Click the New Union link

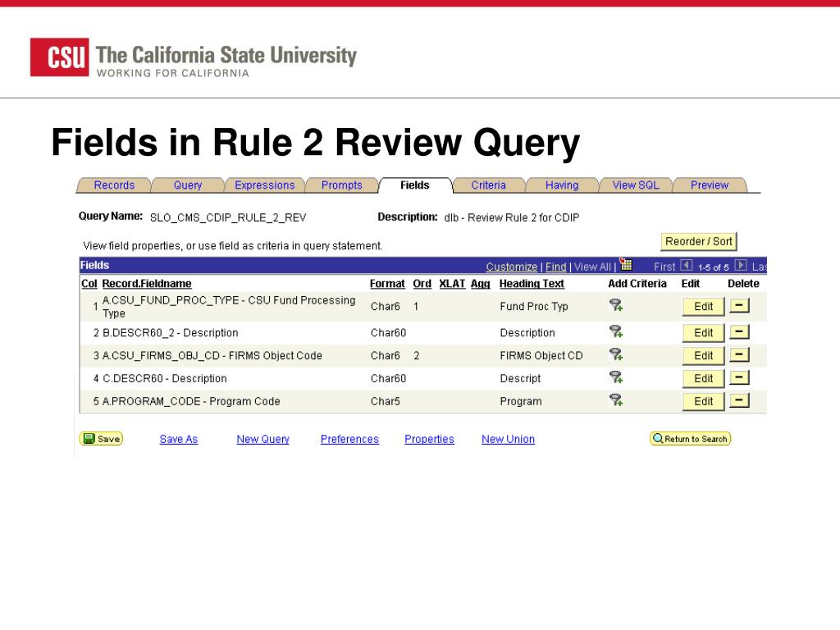tap(508, 440)
